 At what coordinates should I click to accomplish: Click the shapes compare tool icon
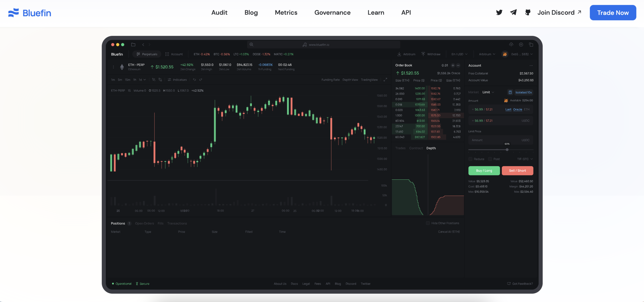click(160, 80)
